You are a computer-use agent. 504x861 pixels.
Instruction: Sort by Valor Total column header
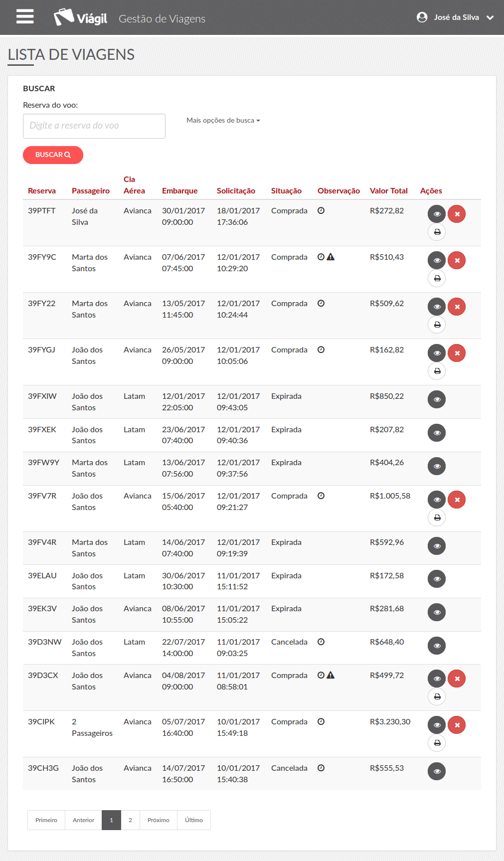(x=388, y=190)
